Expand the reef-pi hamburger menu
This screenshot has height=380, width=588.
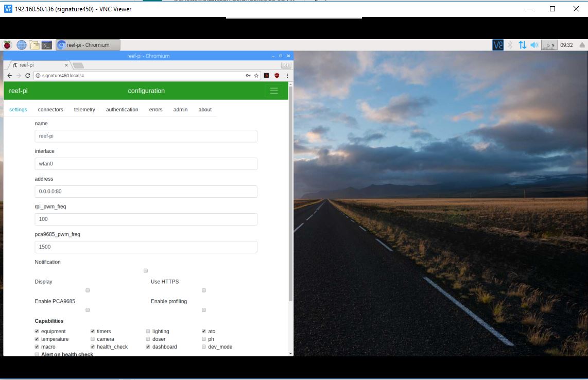pyautogui.click(x=274, y=91)
